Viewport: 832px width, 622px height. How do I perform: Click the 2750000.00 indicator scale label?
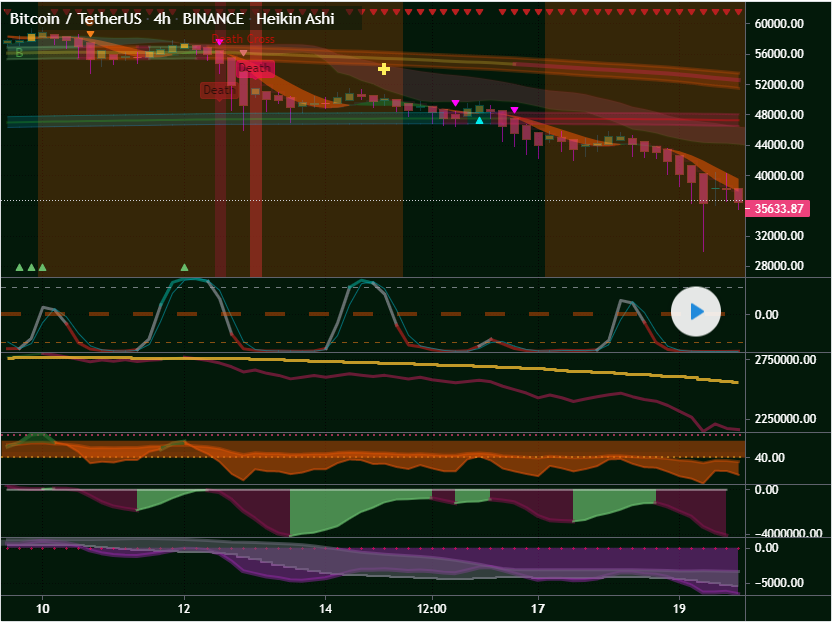pyautogui.click(x=786, y=359)
